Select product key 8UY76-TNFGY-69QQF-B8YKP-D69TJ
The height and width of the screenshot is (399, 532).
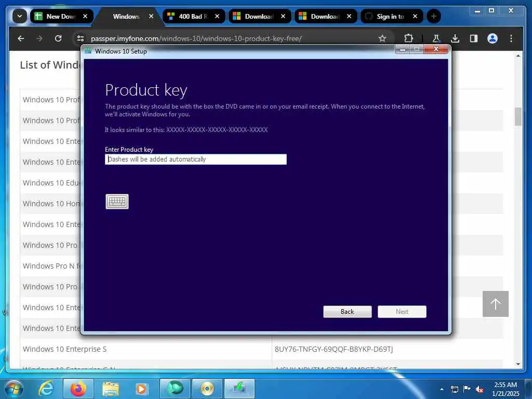pos(334,349)
